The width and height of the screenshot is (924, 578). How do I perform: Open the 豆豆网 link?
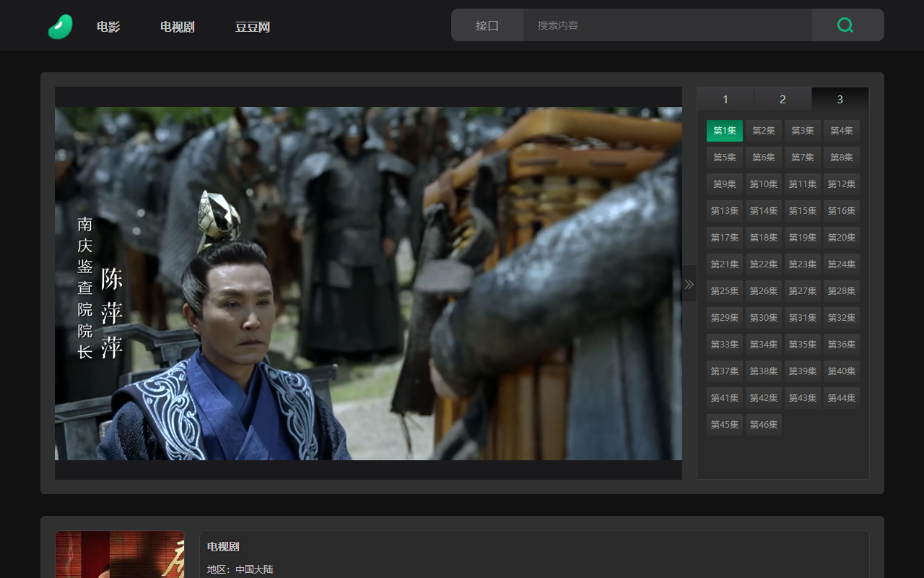(x=252, y=27)
